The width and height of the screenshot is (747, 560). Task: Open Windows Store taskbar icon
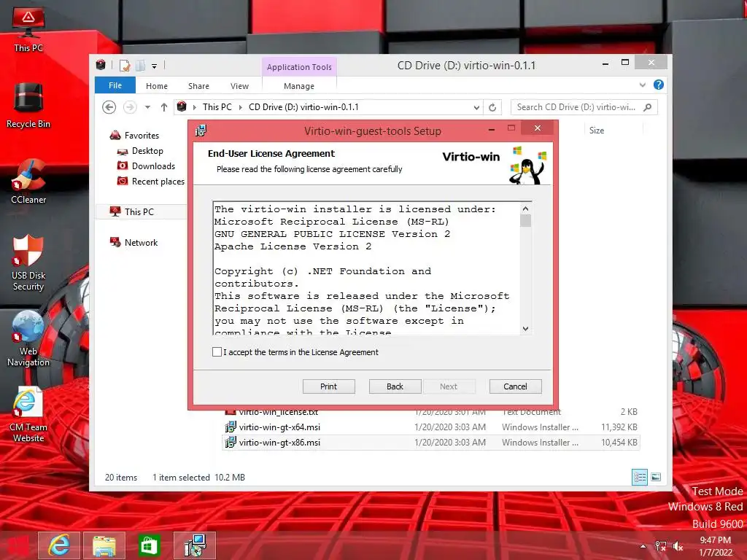tap(149, 545)
